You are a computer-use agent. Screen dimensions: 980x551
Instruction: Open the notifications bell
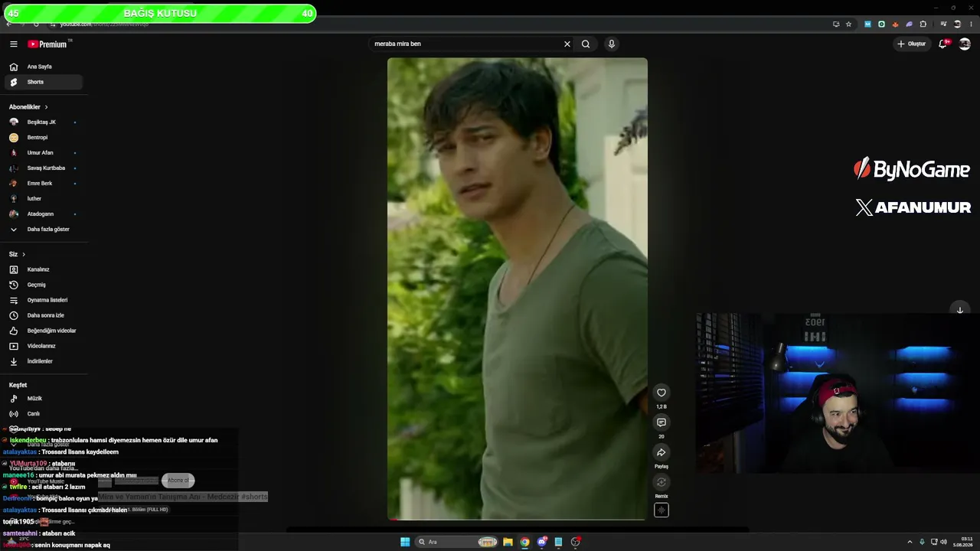943,44
